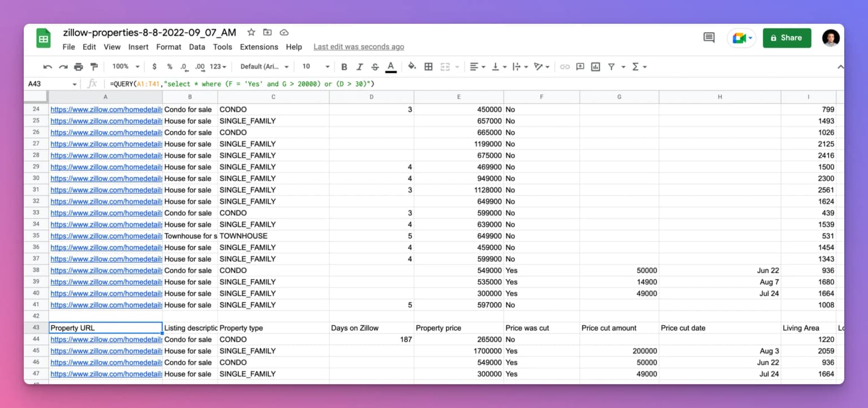Open the Zillow link in row 24
868x408 pixels.
(106, 109)
